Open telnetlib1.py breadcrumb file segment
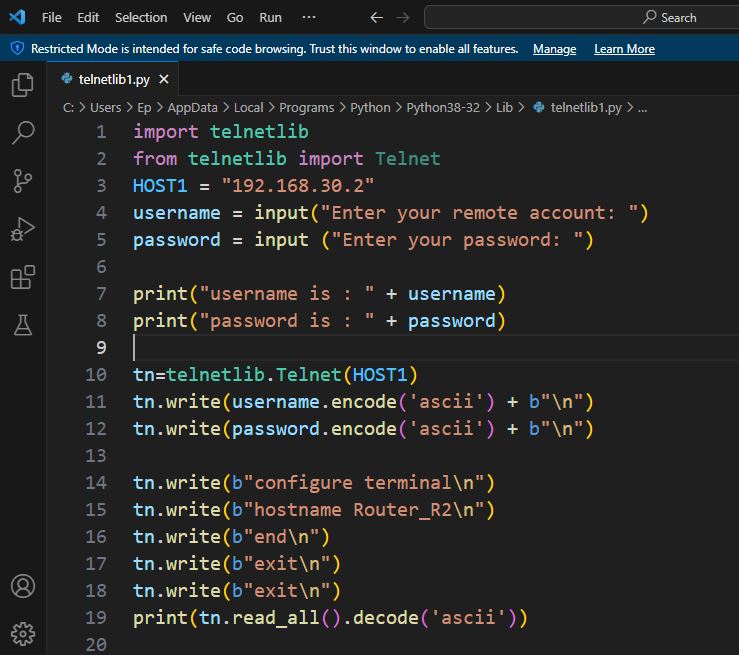Screen dimensions: 739x655 pyautogui.click(x=586, y=107)
